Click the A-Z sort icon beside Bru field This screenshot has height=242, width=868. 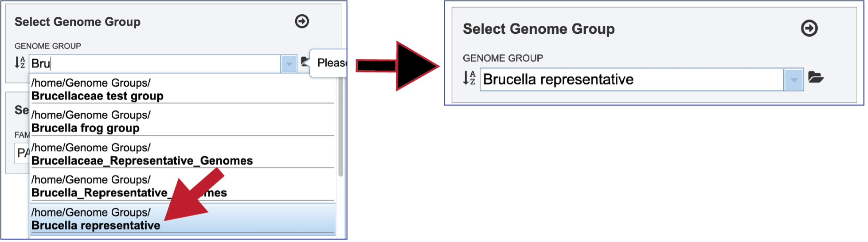coord(20,63)
